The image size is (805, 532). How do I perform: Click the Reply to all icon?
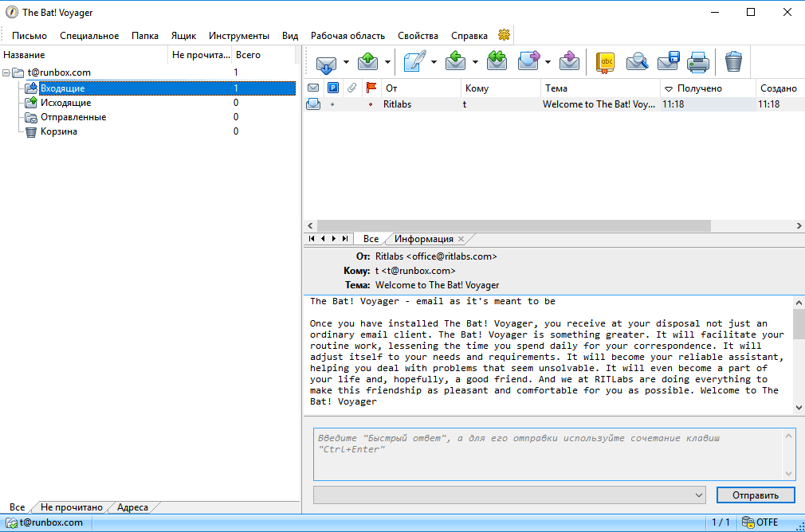[x=497, y=61]
